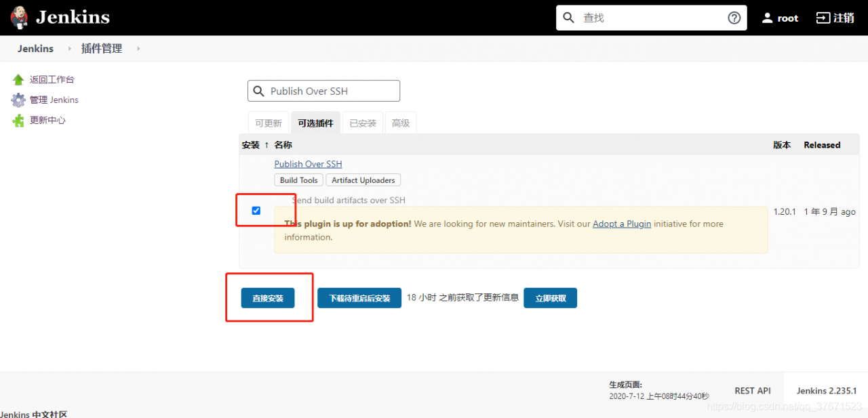Click the magnifier icon in top search box

click(569, 18)
